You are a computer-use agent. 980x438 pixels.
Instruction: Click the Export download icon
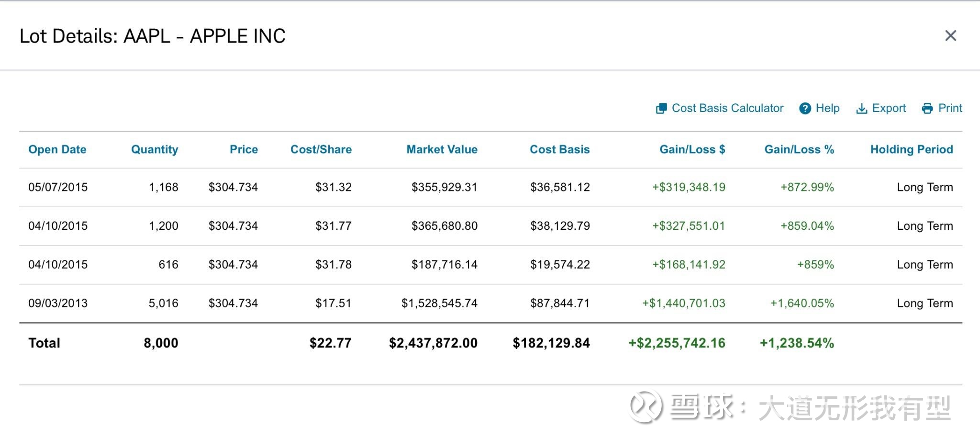click(x=861, y=109)
